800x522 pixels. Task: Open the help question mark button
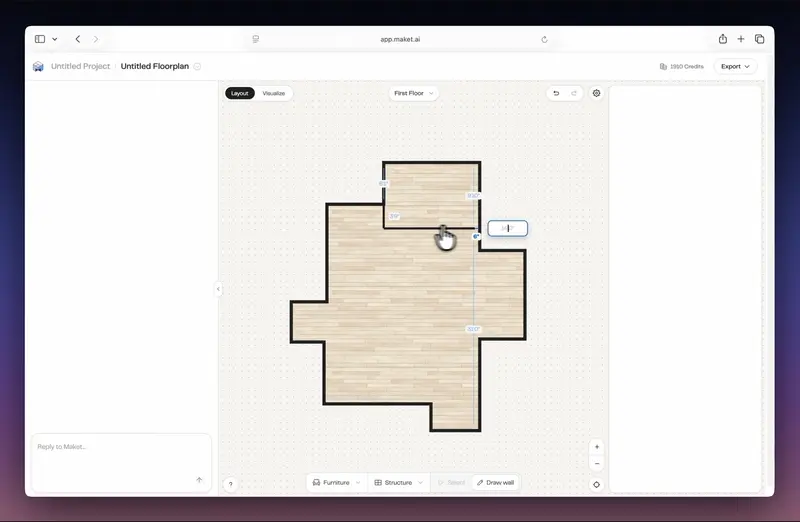click(x=230, y=485)
